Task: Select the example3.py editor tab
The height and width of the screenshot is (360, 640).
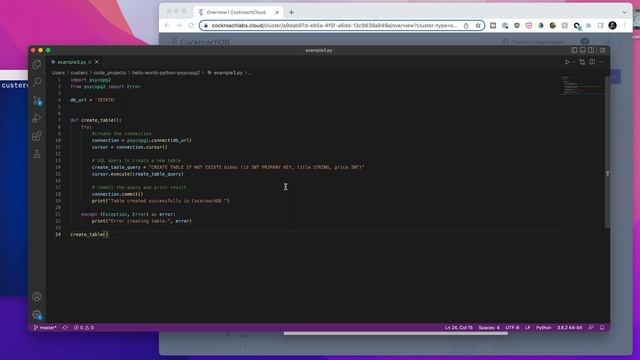Action: (x=72, y=62)
